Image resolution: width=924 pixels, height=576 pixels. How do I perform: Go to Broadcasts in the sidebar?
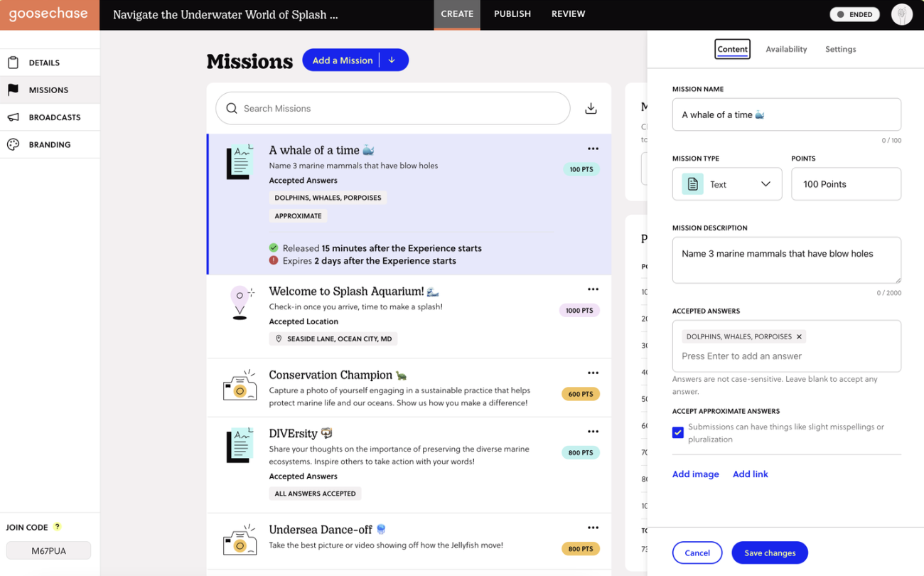[50, 117]
